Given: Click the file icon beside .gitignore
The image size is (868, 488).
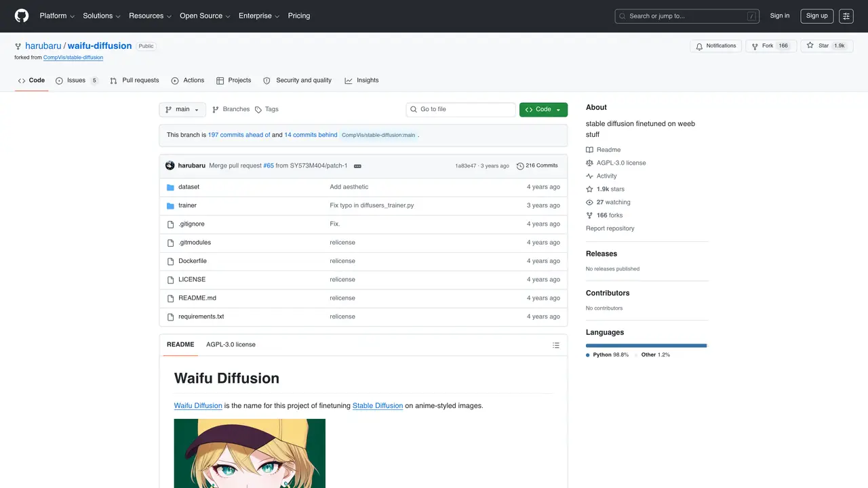Looking at the screenshot, I should (171, 224).
